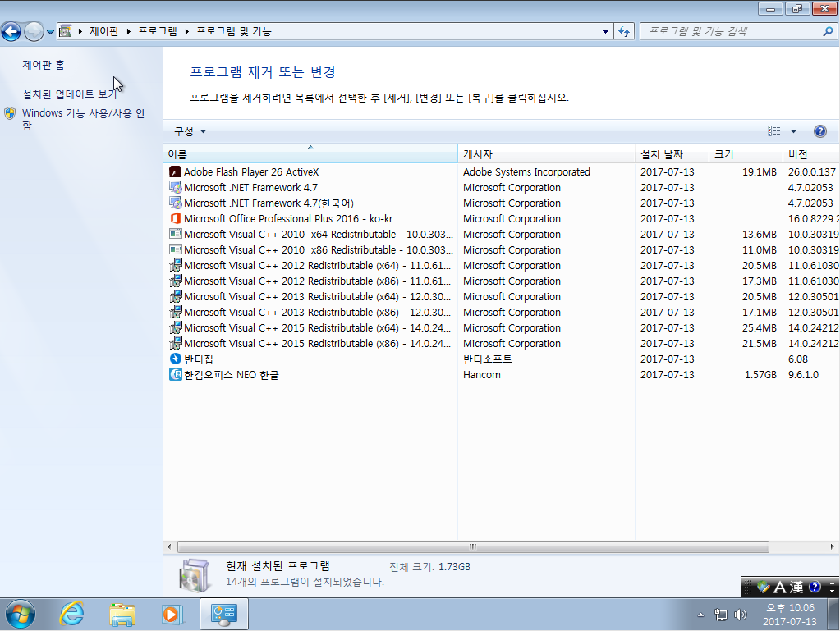Open the recent pages dropdown arrow
The image size is (840, 631).
click(50, 31)
